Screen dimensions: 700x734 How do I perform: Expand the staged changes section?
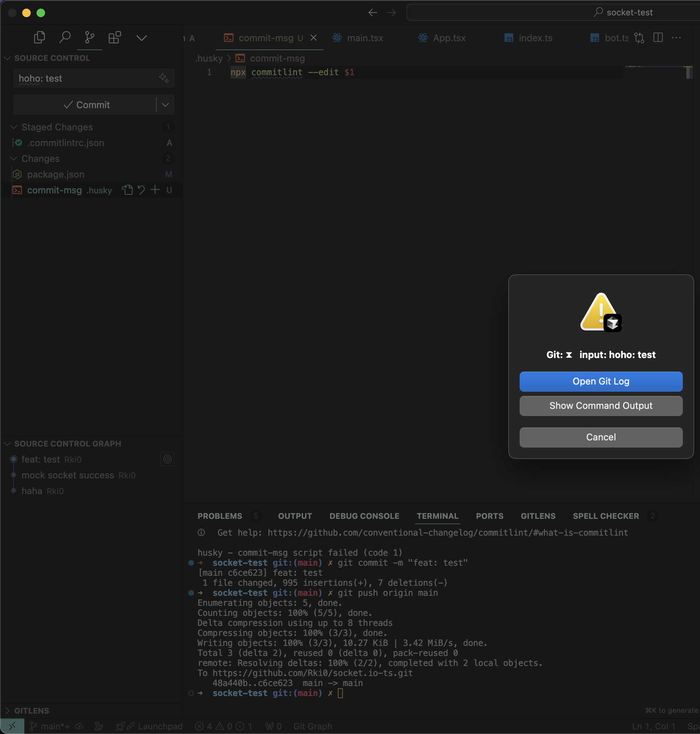point(14,127)
